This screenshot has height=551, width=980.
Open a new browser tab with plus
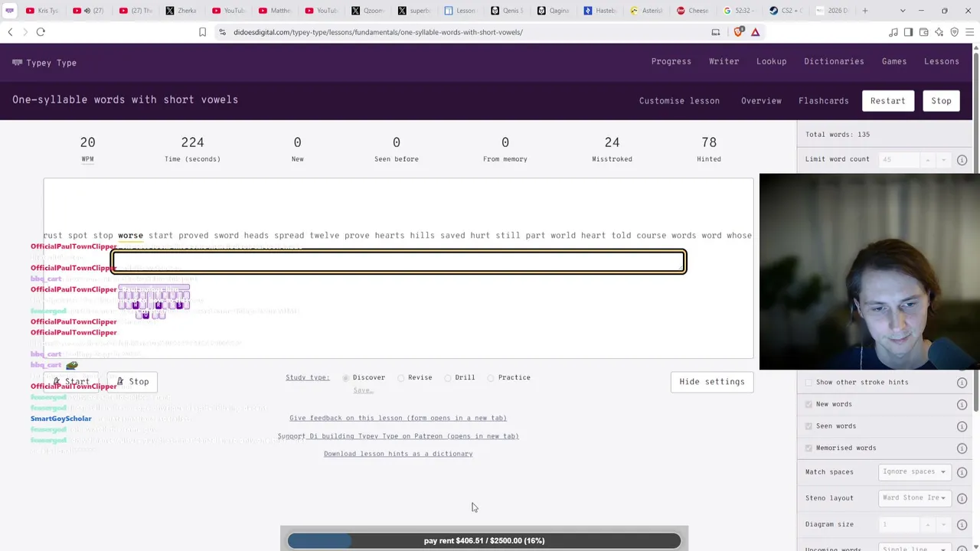point(865,11)
